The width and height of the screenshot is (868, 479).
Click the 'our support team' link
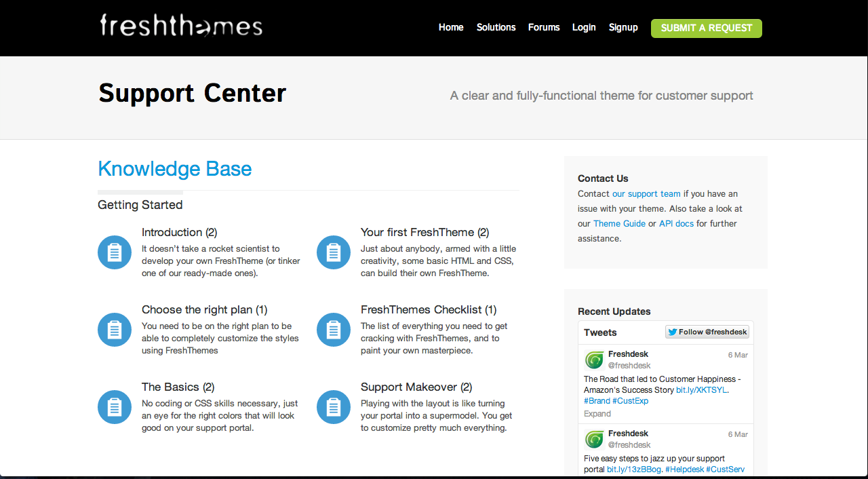point(646,194)
